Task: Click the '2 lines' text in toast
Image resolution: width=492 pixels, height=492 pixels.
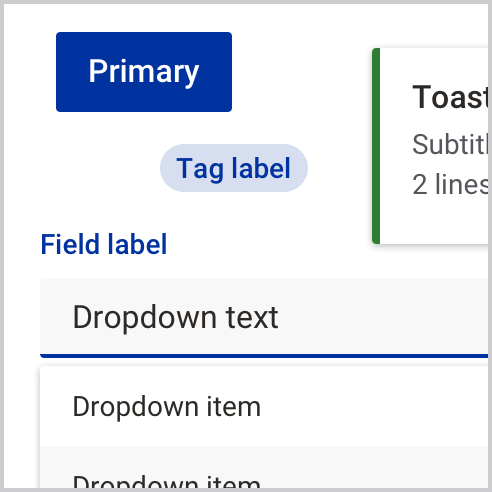Action: coord(450,184)
